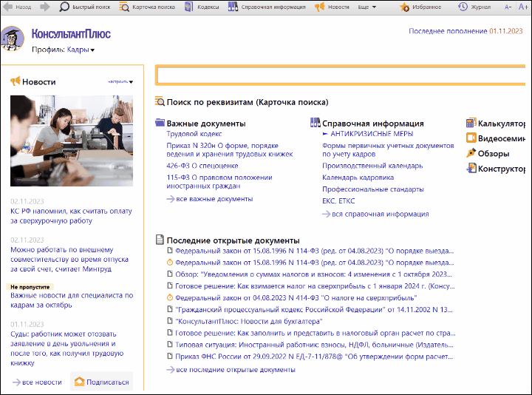Open Справочная информация toolbar item

(x=267, y=7)
